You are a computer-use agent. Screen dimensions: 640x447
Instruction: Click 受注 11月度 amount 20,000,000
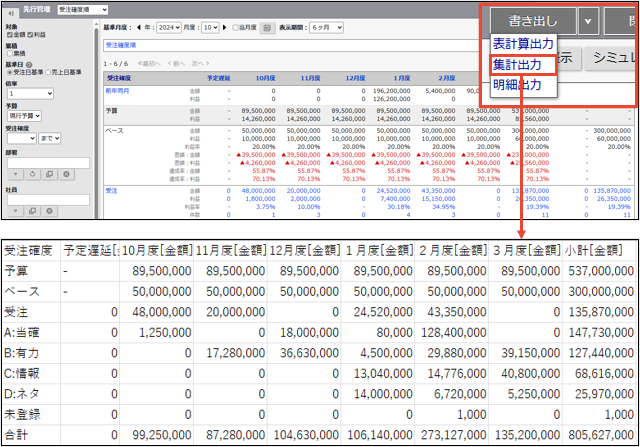(x=303, y=191)
